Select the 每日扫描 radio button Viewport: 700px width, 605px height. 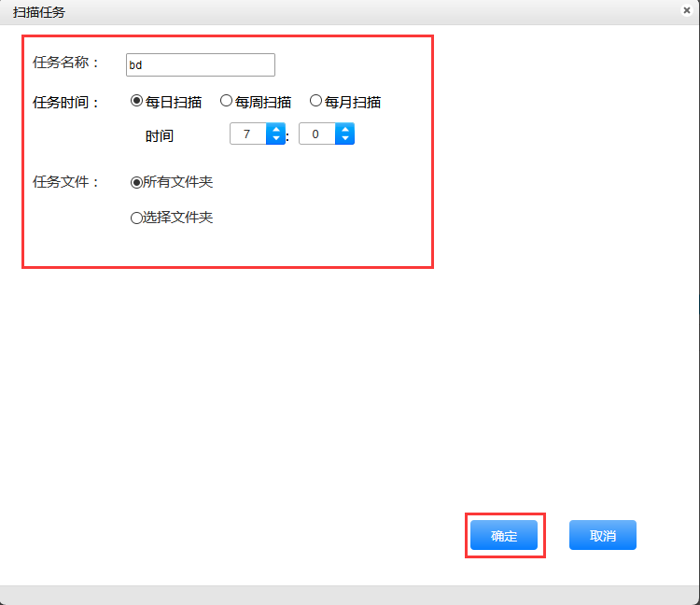(x=136, y=101)
